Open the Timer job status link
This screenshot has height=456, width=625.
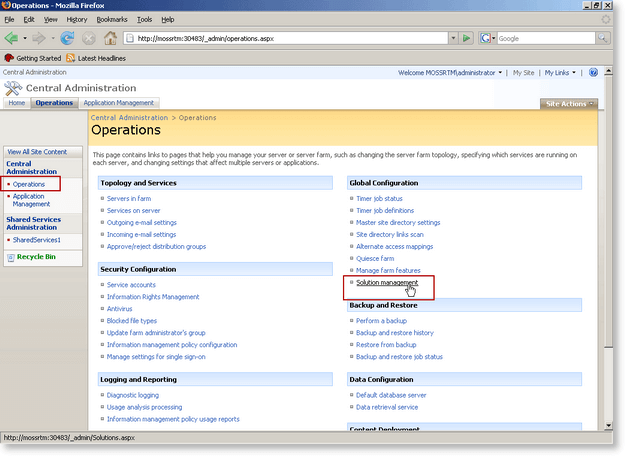[x=379, y=199]
